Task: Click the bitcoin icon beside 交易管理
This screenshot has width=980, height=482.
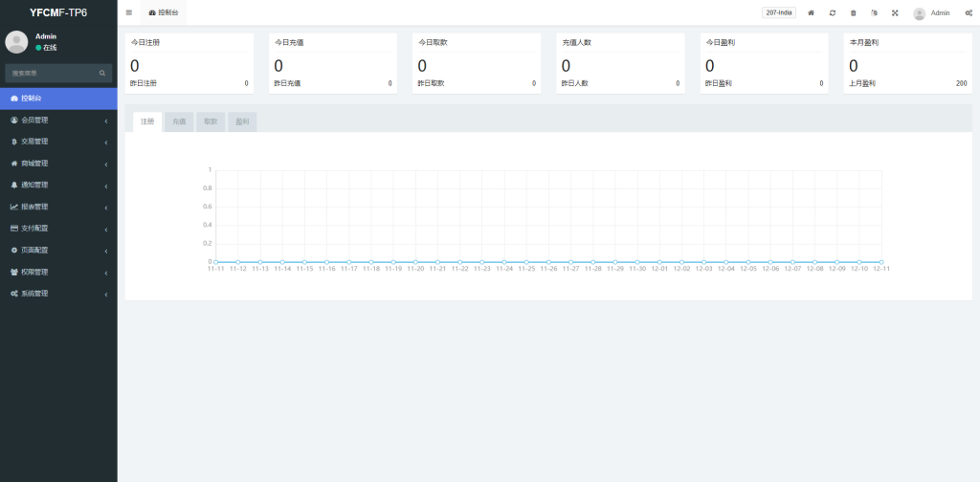Action: [14, 142]
